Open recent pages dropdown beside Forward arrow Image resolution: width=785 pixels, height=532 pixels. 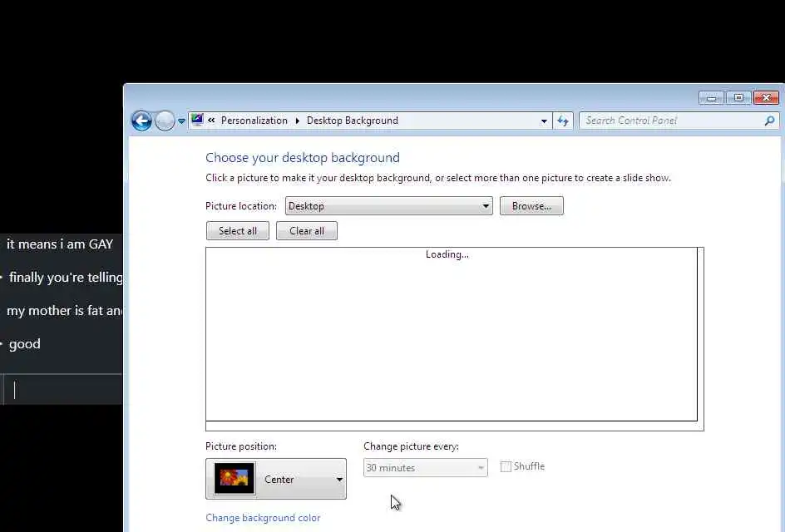click(x=181, y=121)
